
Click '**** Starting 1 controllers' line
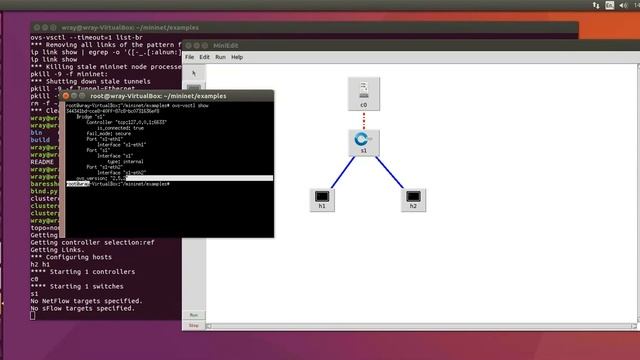(x=82, y=271)
